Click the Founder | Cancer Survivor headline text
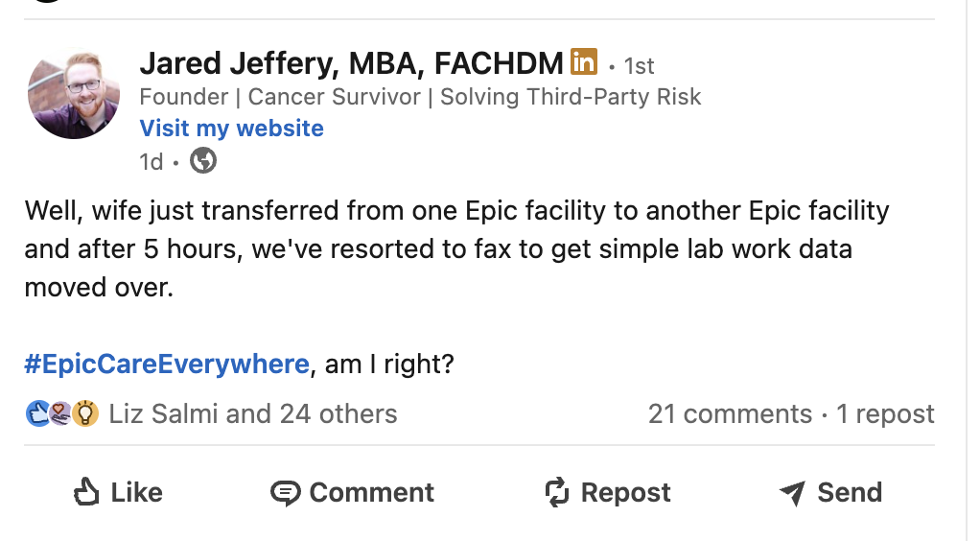The width and height of the screenshot is (980, 541). click(x=420, y=97)
